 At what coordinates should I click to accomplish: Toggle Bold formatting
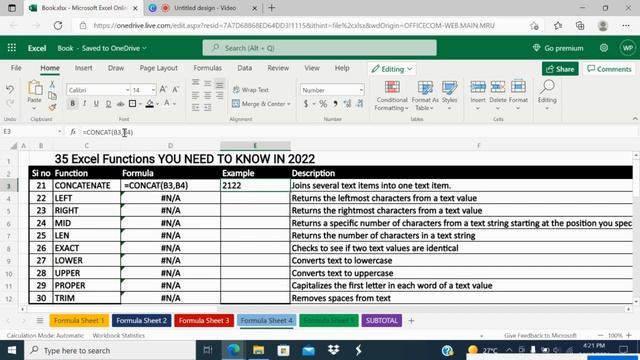[x=72, y=104]
